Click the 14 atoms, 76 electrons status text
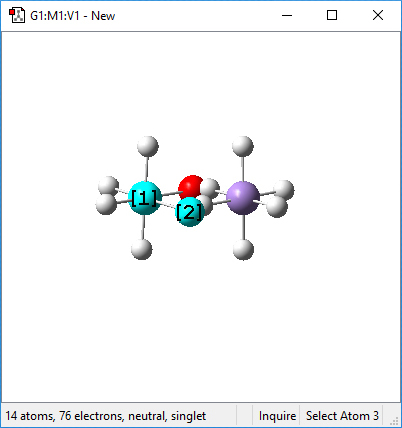This screenshot has width=402, height=428. click(x=105, y=416)
